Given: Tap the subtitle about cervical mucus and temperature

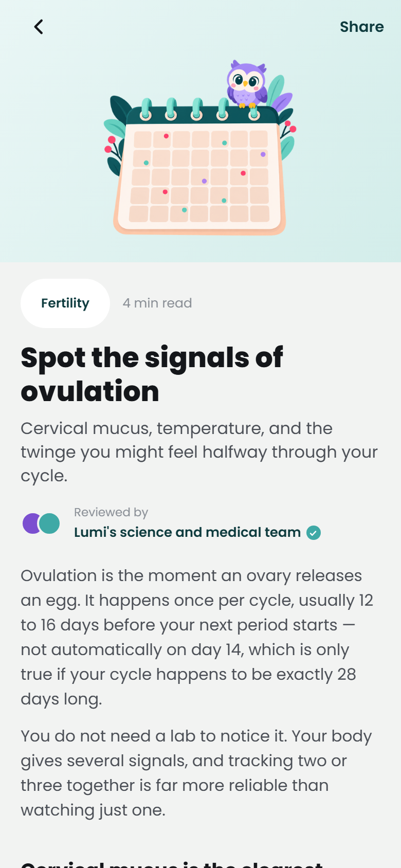Looking at the screenshot, I should (x=199, y=452).
